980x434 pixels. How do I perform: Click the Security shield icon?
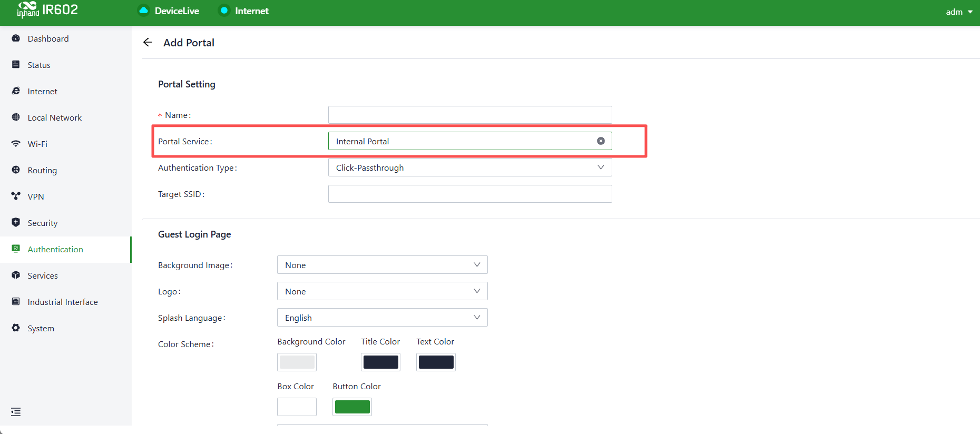pyautogui.click(x=16, y=223)
